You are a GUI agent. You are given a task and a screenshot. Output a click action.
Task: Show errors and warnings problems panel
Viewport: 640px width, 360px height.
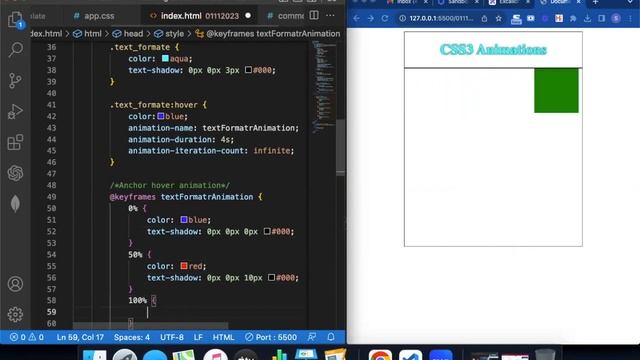tap(27, 337)
